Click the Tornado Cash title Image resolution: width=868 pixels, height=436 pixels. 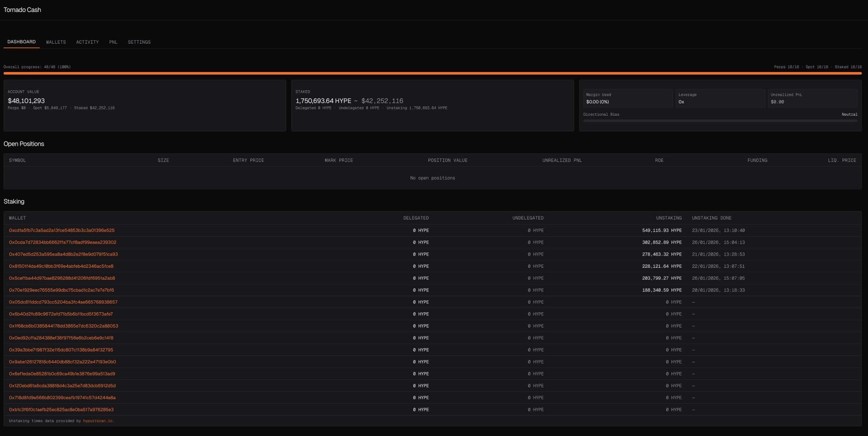(22, 10)
